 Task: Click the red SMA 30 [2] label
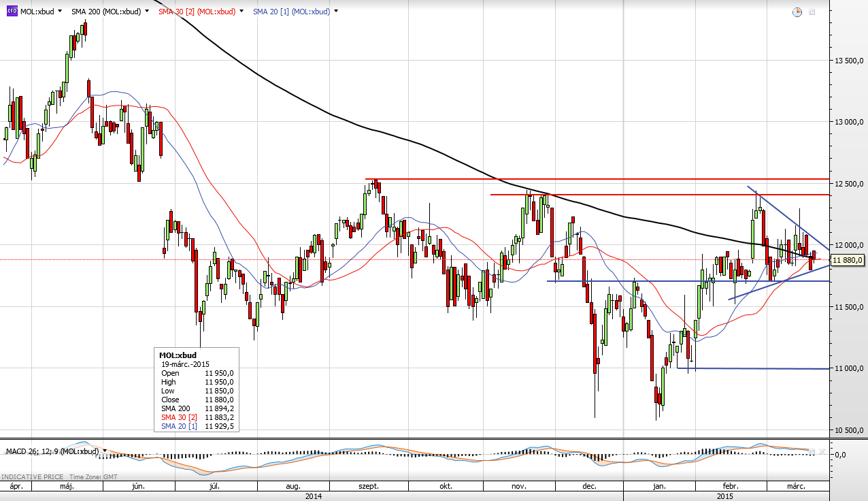pyautogui.click(x=197, y=12)
